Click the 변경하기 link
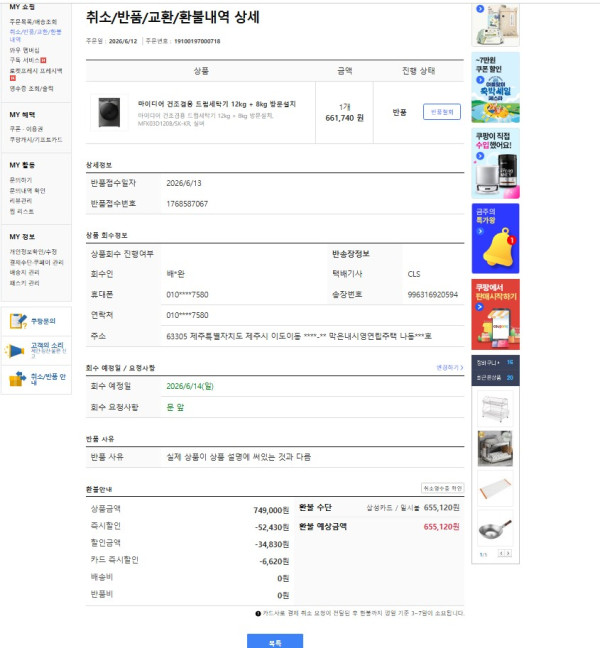This screenshot has width=600, height=648. point(450,367)
